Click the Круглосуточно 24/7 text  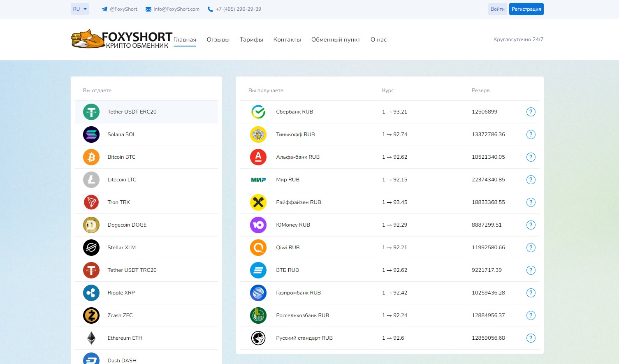tap(518, 39)
